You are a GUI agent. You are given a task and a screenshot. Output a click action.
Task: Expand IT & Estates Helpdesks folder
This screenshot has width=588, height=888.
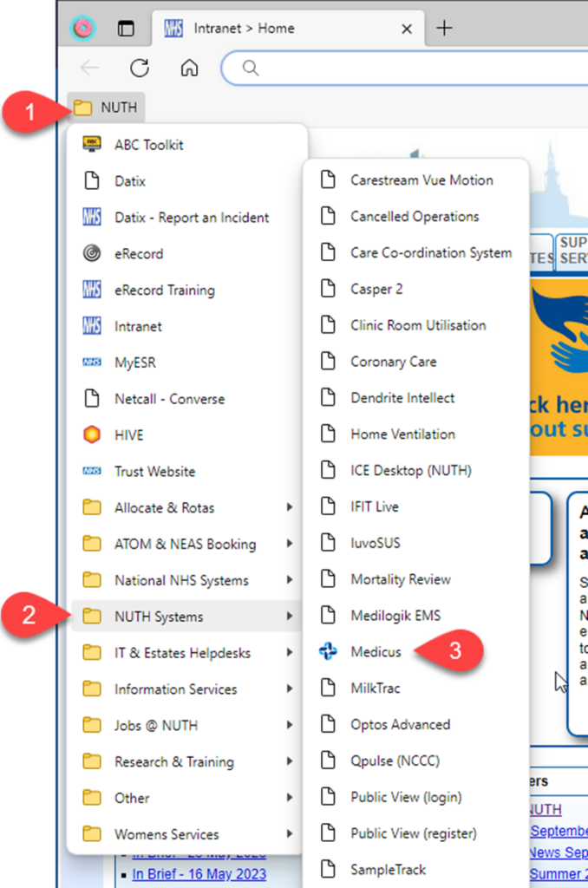[x=187, y=652]
